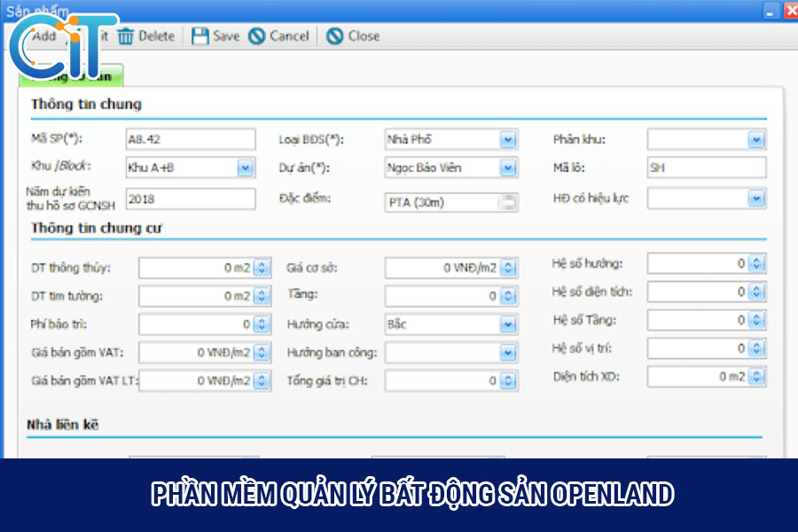Click the Close toolbar button
This screenshot has height=532, width=798.
click(353, 36)
